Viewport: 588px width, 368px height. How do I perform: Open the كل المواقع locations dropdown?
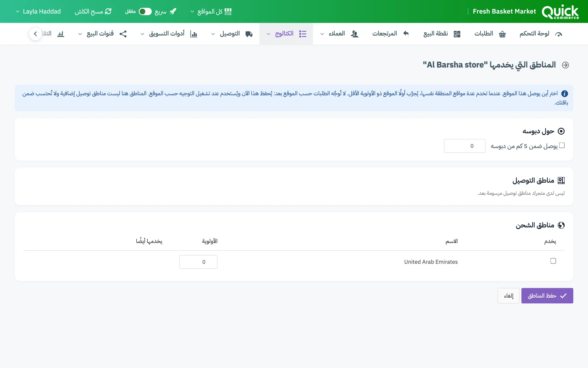point(211,12)
